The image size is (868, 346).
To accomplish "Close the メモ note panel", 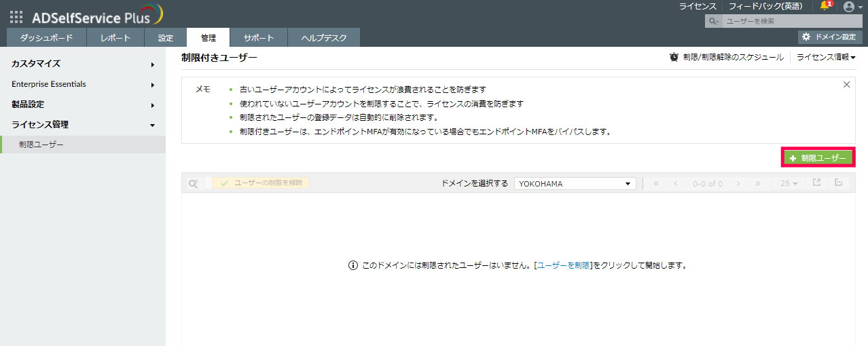I will (846, 85).
